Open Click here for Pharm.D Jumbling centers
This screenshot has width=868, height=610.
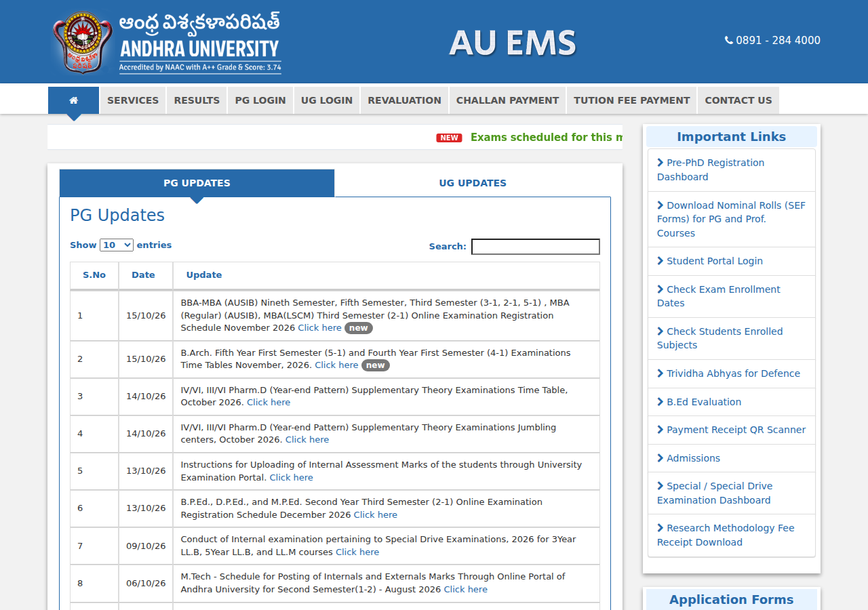pyautogui.click(x=307, y=440)
